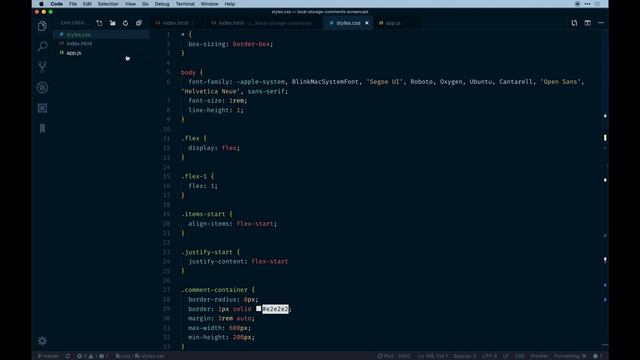Click the open changes icon in editor toolbar

tap(574, 23)
